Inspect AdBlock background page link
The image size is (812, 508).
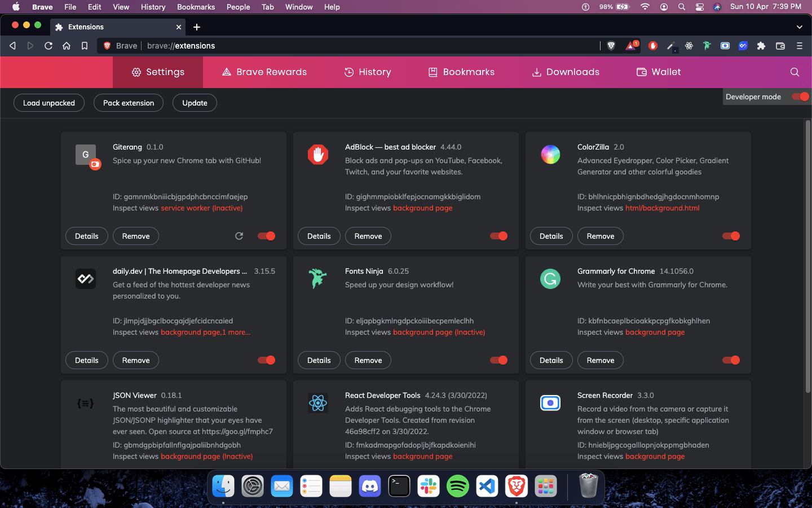[x=423, y=208]
